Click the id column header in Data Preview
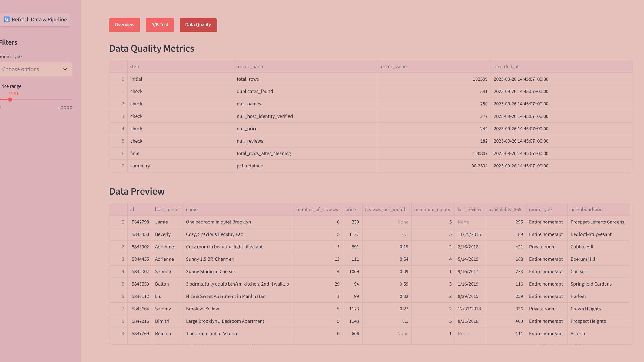644x362 pixels. click(x=140, y=209)
